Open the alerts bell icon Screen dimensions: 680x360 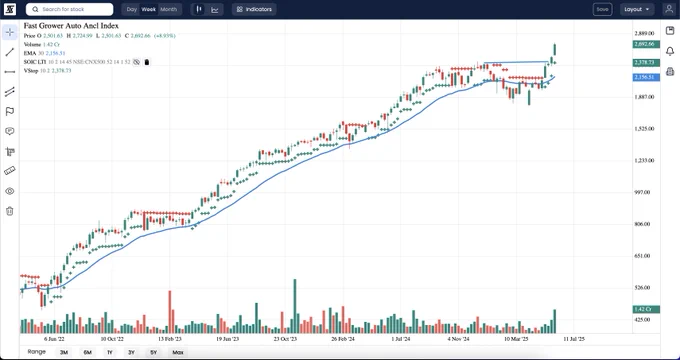[670, 51]
